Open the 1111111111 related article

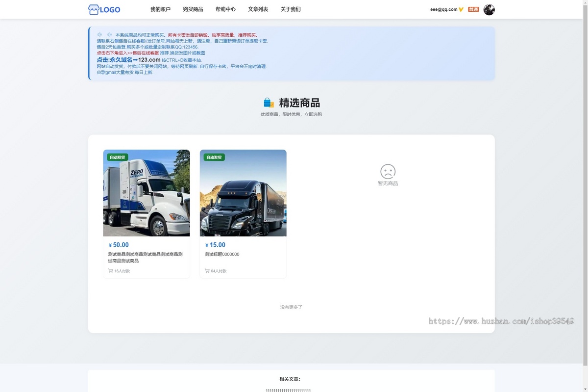pos(288,390)
